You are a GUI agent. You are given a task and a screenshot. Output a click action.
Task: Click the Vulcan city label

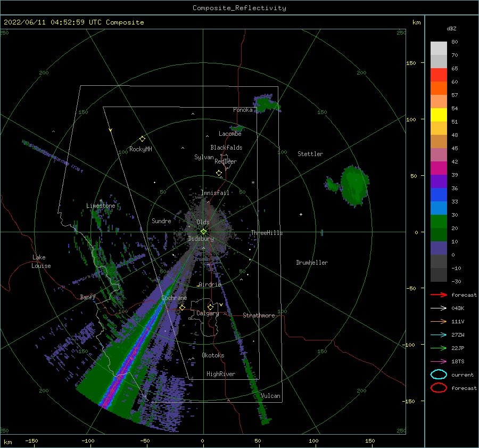(270, 396)
